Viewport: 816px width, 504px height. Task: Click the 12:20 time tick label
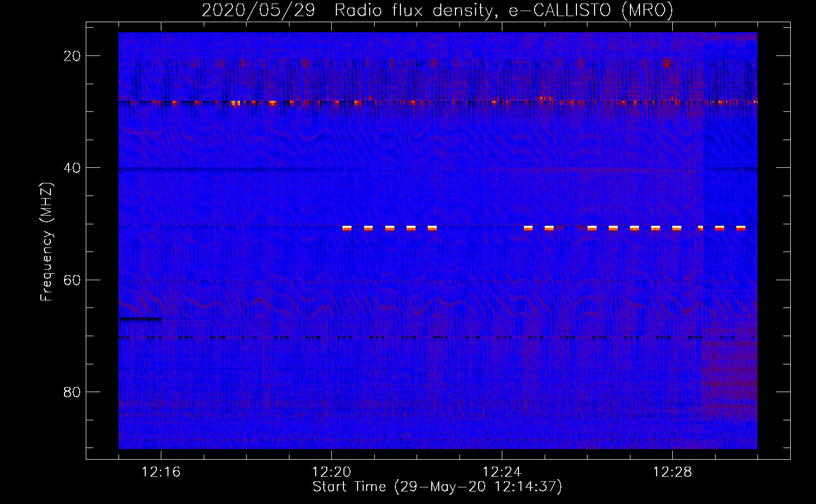[x=331, y=472]
